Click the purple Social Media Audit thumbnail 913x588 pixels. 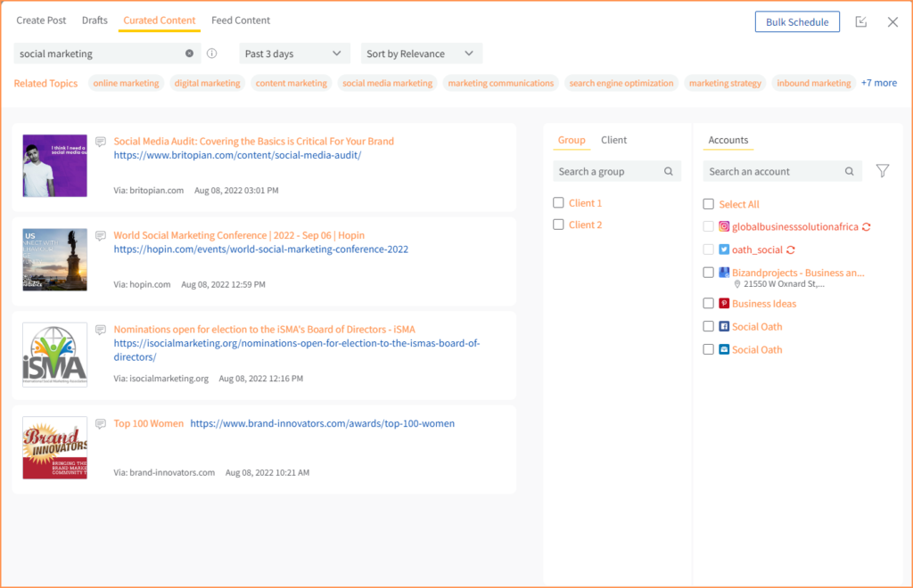54,166
